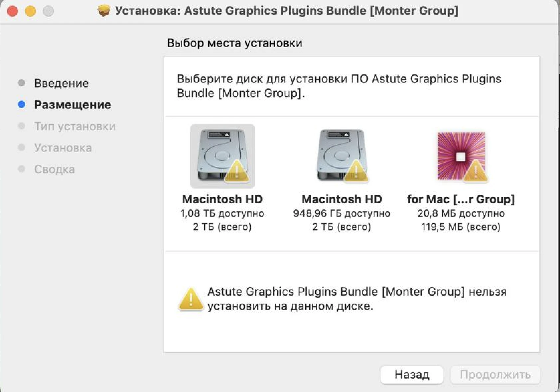Select the Введение step in the sidebar
Screen dimensions: 560x392
(62, 83)
